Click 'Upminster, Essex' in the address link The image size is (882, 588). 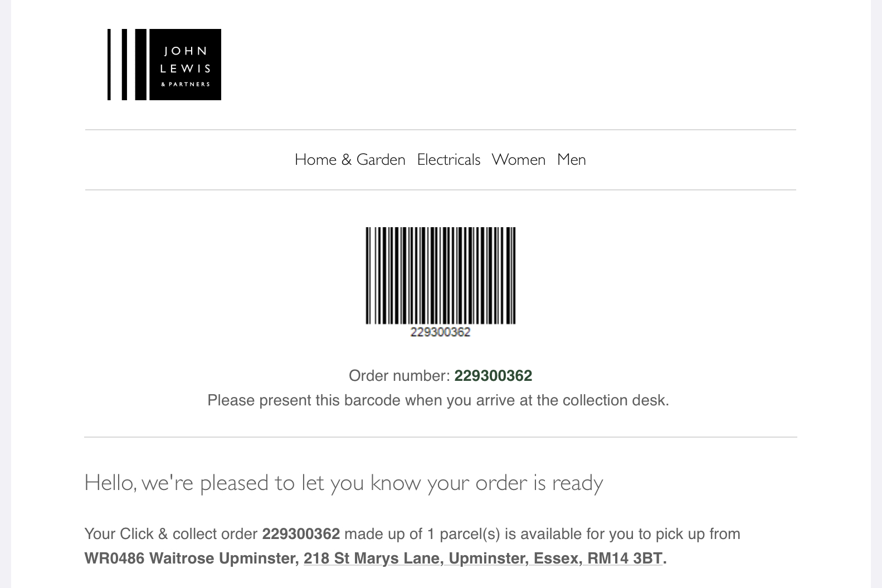tap(513, 558)
